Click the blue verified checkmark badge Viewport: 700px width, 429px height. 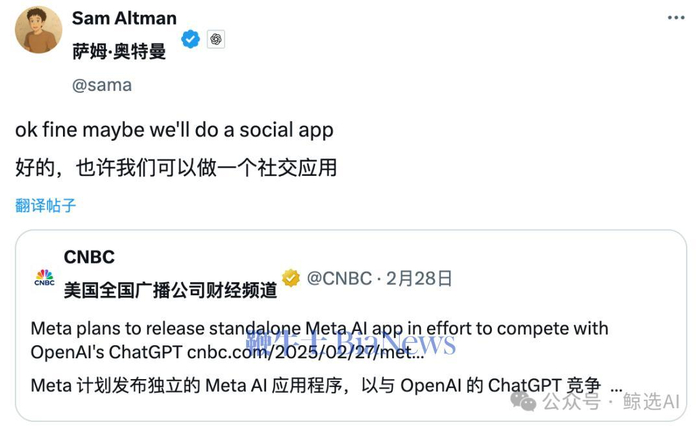190,39
